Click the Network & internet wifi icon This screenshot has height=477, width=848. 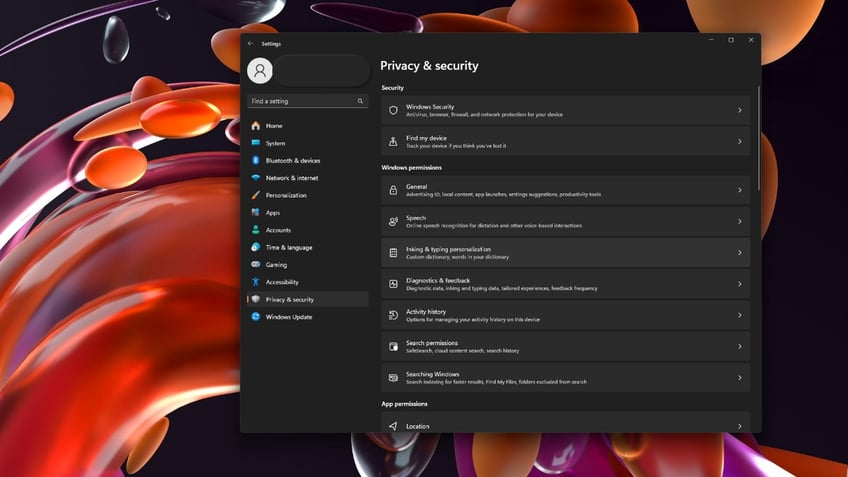coord(256,177)
